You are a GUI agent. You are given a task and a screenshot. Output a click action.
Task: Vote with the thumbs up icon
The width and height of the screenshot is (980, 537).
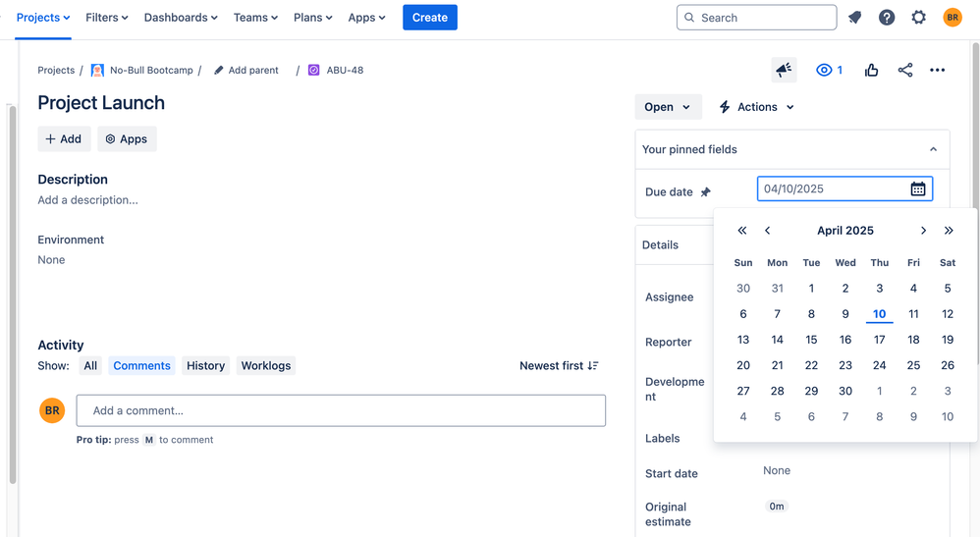[871, 70]
